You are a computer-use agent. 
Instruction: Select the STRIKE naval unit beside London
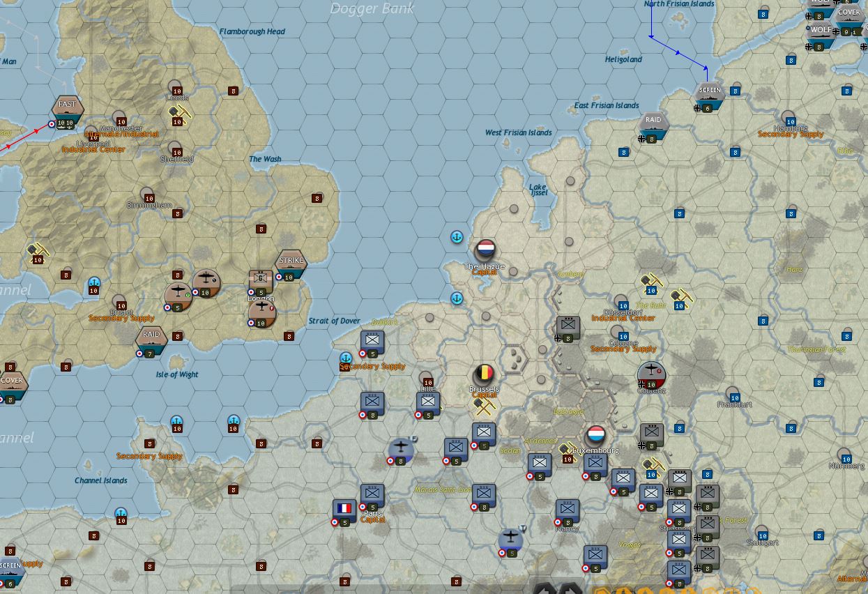click(291, 265)
